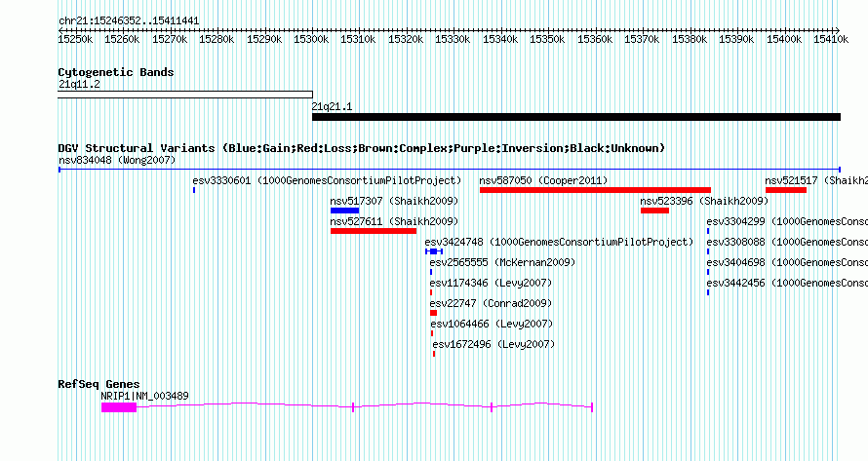The width and height of the screenshot is (868, 461).
Task: Select the red esv22747 loss block
Action: (x=433, y=313)
